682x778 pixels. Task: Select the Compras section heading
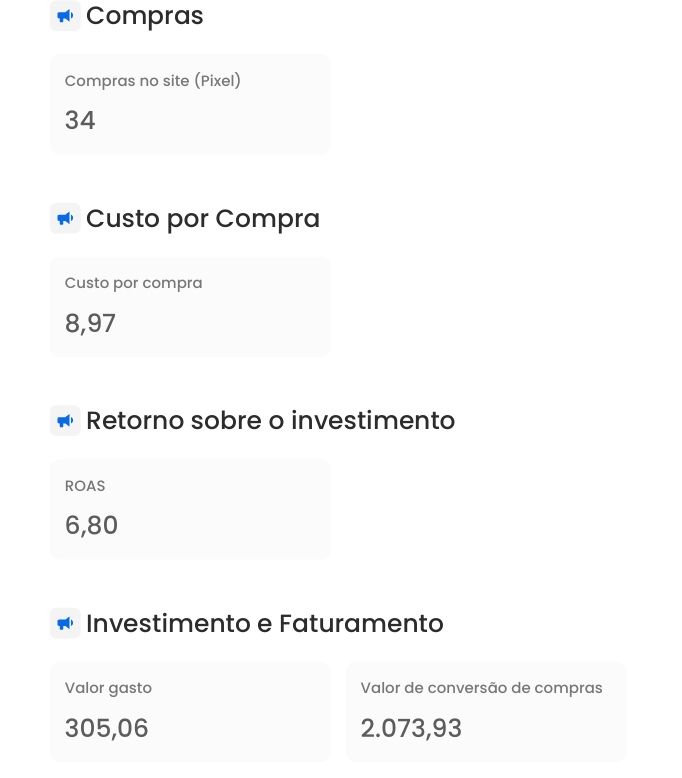tap(145, 16)
